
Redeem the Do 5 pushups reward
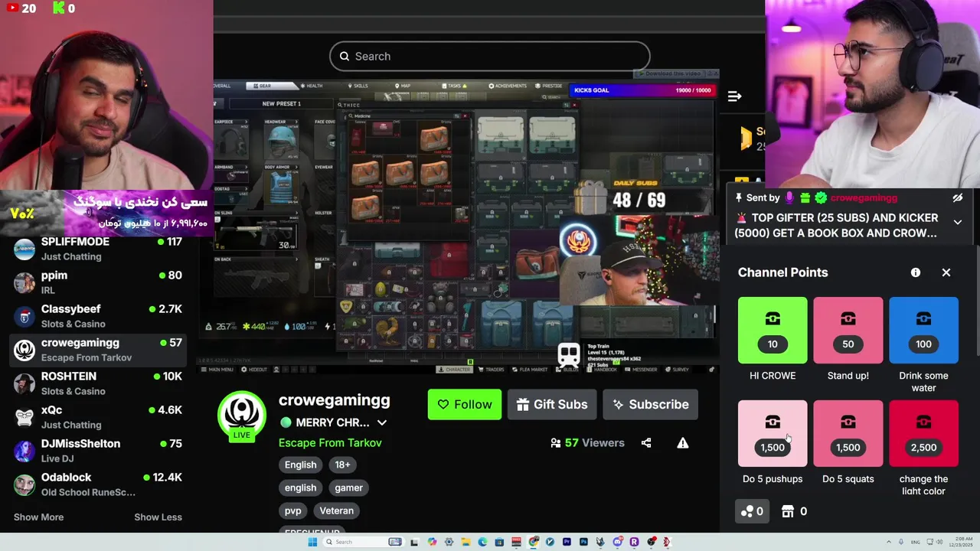(x=773, y=433)
